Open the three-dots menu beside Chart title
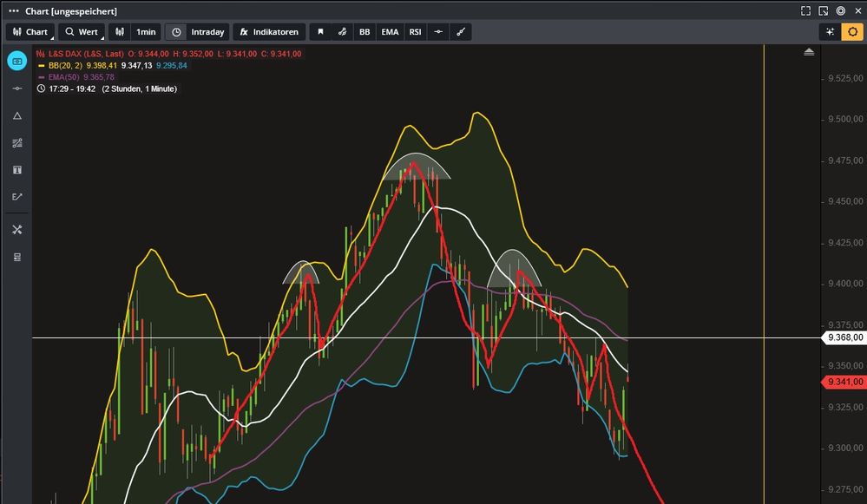Screen dimensions: 867x504 (x=13, y=10)
